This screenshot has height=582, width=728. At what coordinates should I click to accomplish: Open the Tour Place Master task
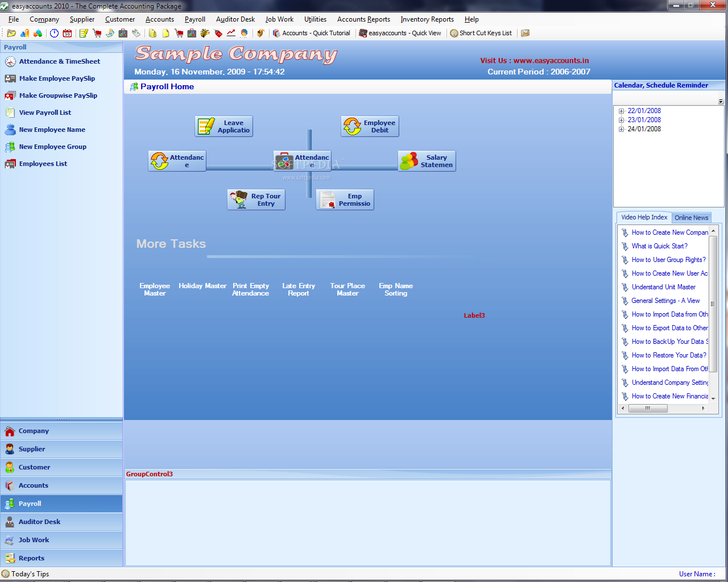(348, 289)
